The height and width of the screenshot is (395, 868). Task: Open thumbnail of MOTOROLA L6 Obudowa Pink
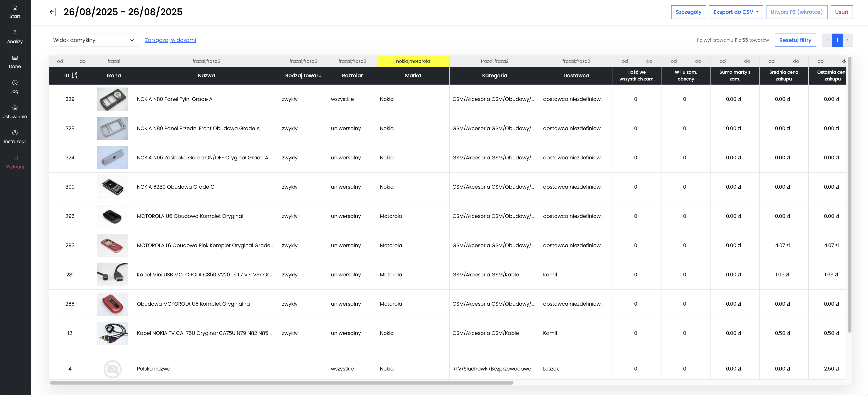point(113,245)
